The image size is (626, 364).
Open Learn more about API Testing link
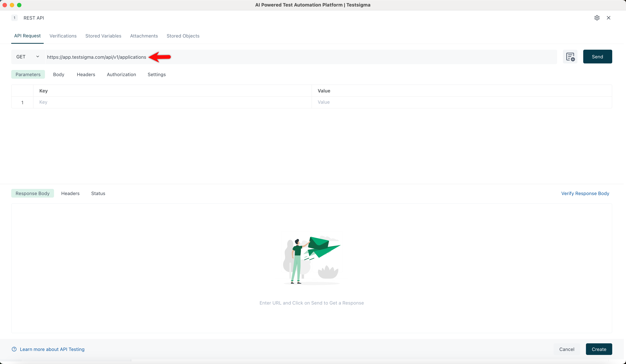point(52,349)
